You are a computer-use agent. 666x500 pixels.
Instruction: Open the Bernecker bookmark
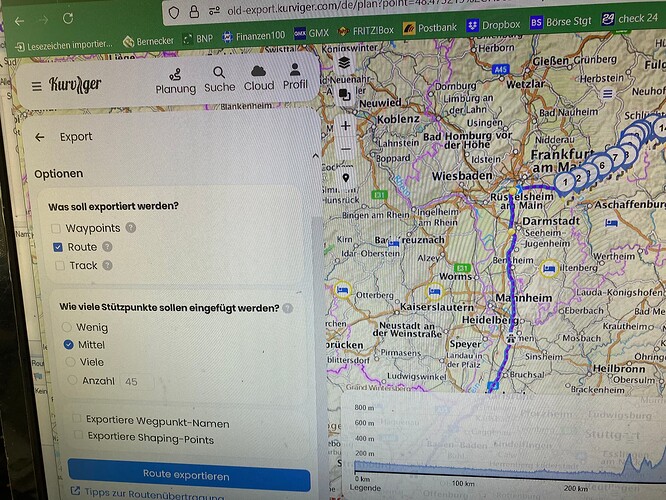pos(149,41)
